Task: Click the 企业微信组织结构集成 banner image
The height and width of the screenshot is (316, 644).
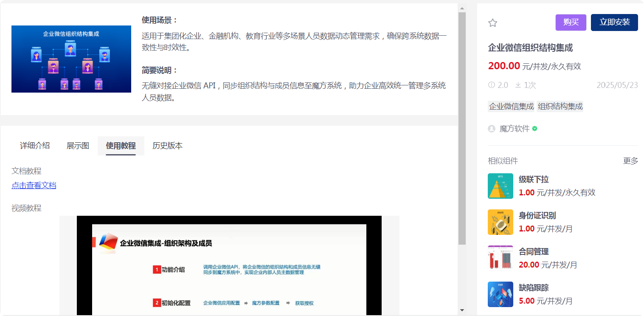Action: [71, 59]
